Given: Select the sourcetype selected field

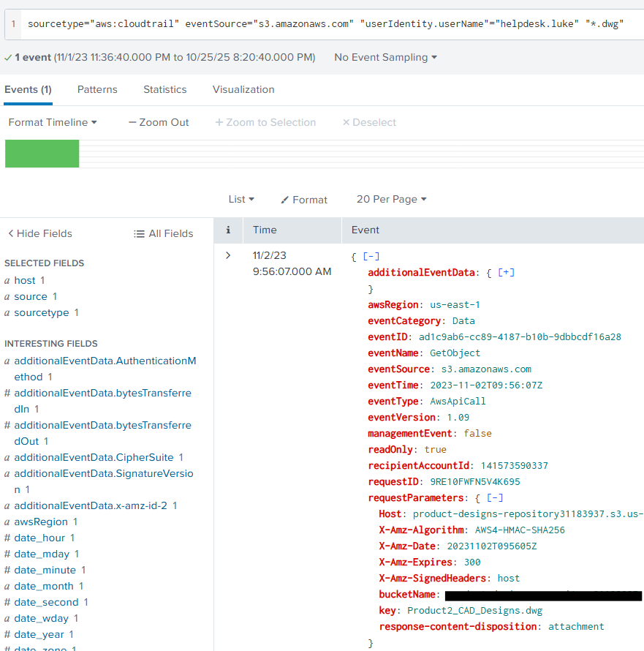Looking at the screenshot, I should click(x=42, y=312).
